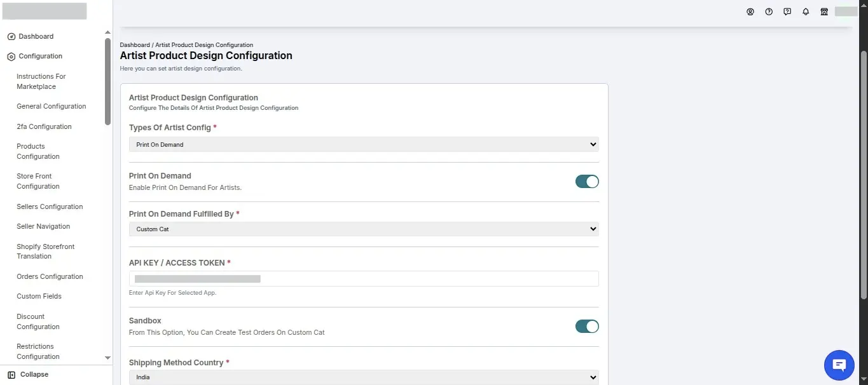
Task: Click the Dashboard breadcrumb link
Action: tap(135, 45)
